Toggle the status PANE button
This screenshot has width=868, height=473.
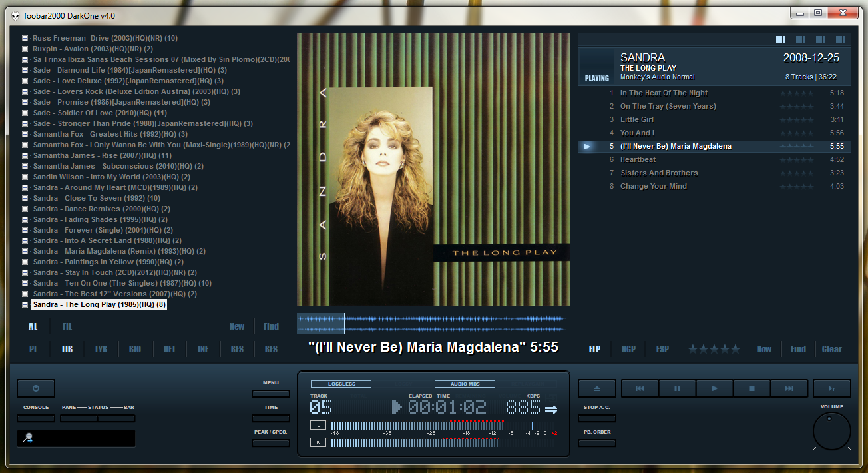click(x=79, y=418)
